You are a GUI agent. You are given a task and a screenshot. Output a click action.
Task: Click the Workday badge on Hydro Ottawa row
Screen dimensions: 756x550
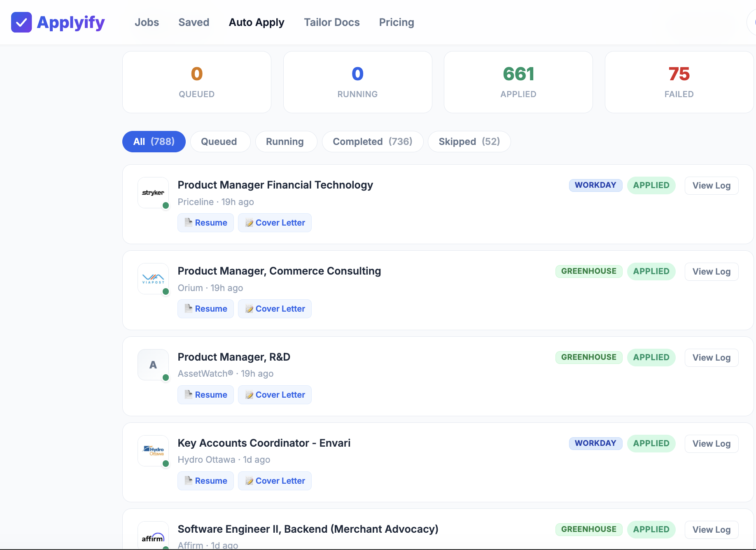point(595,443)
